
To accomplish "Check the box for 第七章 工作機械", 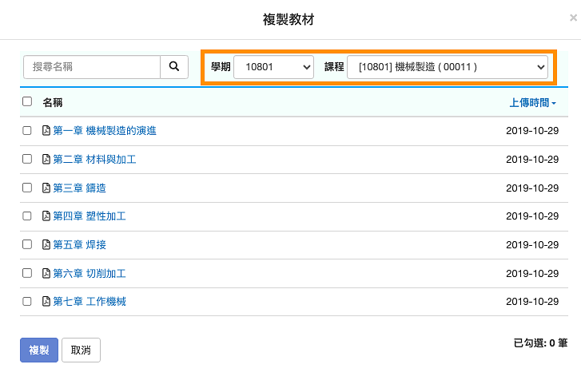I will [x=27, y=301].
